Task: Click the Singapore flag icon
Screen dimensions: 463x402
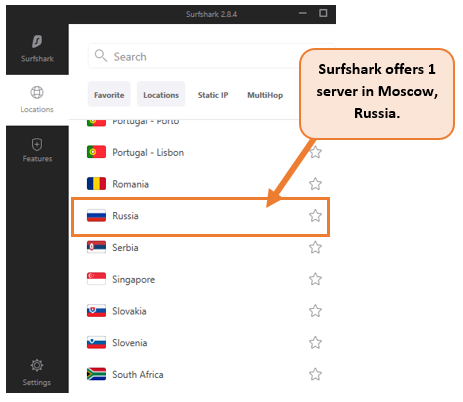Action: (x=96, y=279)
